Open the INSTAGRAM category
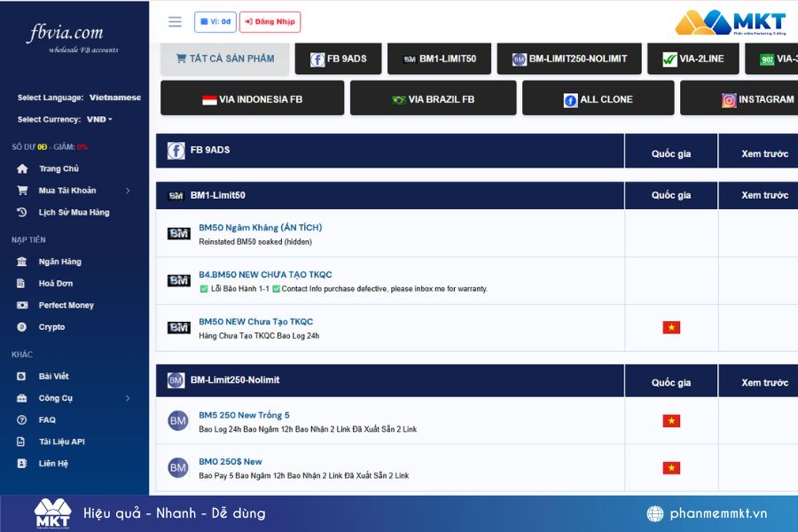Viewport: 798px width, 532px height. (739, 98)
